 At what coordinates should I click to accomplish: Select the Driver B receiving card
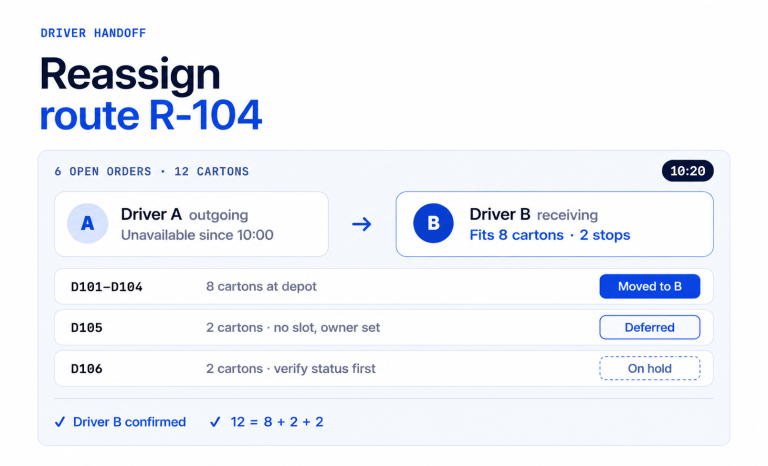pyautogui.click(x=554, y=224)
